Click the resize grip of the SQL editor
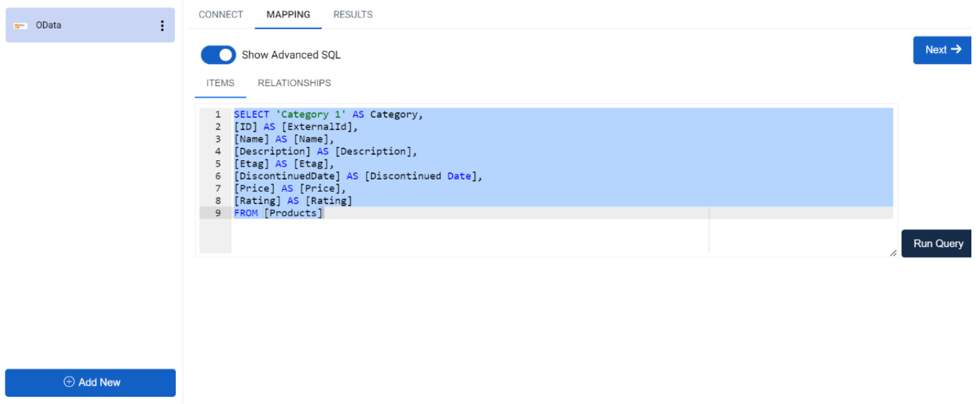980x404 pixels. (892, 252)
